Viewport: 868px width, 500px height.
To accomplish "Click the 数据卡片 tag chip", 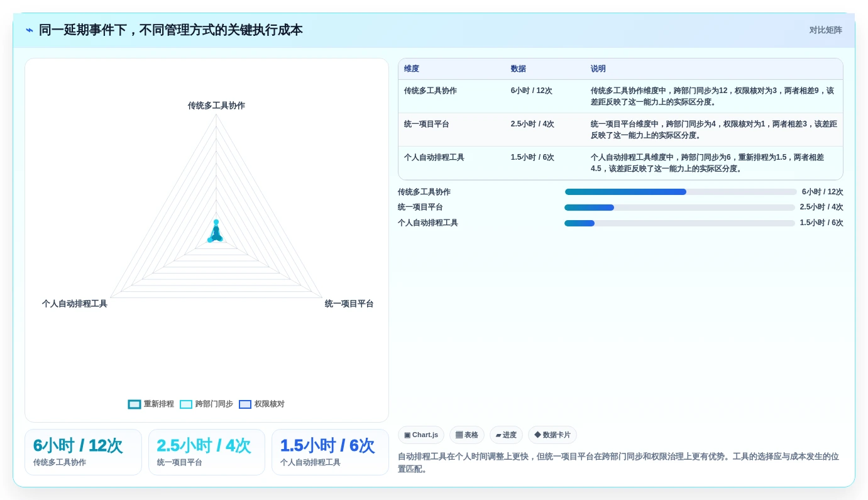I will point(552,435).
